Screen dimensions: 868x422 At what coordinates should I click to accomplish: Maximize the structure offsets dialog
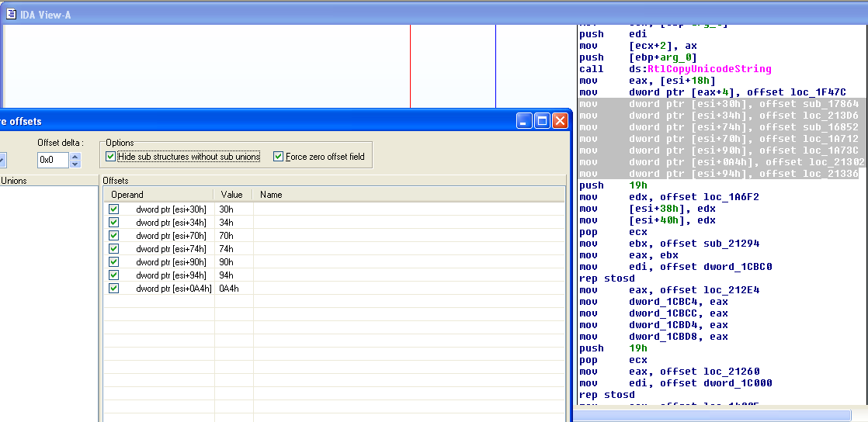(x=543, y=120)
